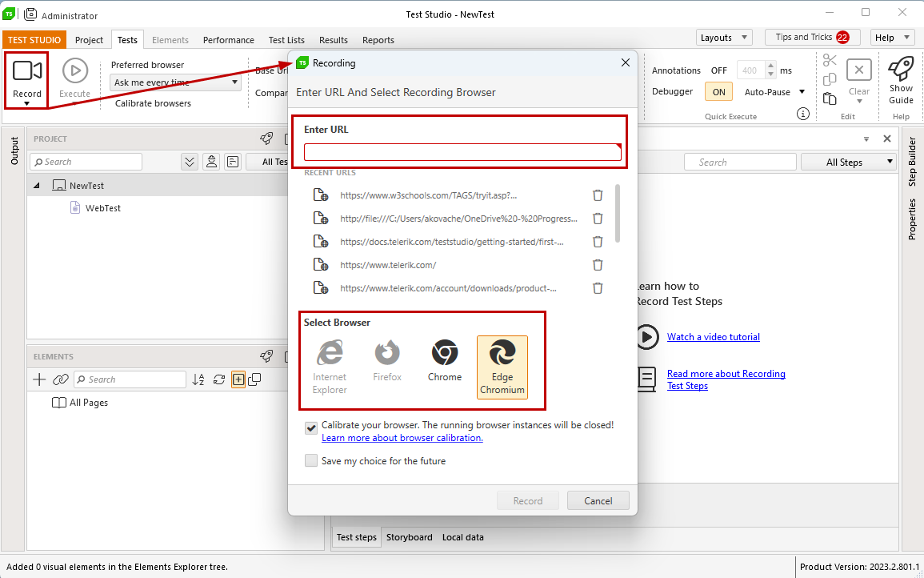Viewport: 924px width, 578px height.
Task: Delete https://www.telerik.com/ recent URL
Action: pos(598,265)
